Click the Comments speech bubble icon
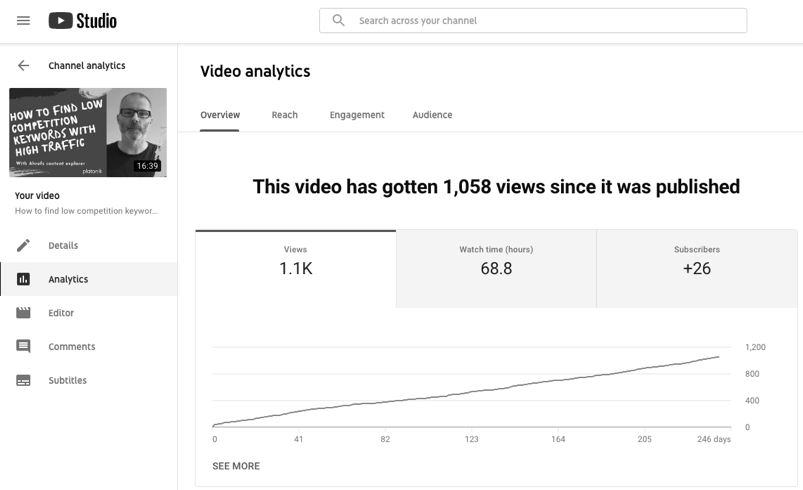803x490 pixels. [23, 347]
